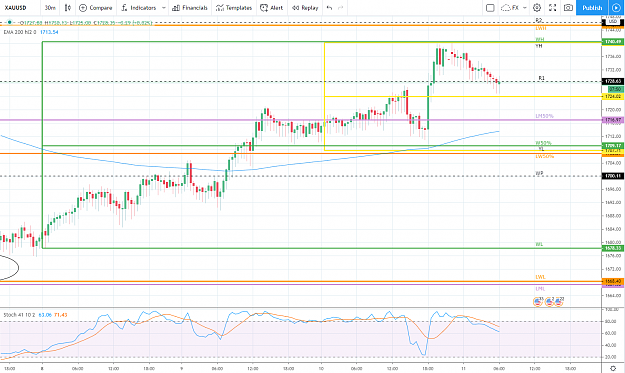Screen dimensions: 625x373
Task: Open Financials for XAUUSD
Action: pos(190,8)
